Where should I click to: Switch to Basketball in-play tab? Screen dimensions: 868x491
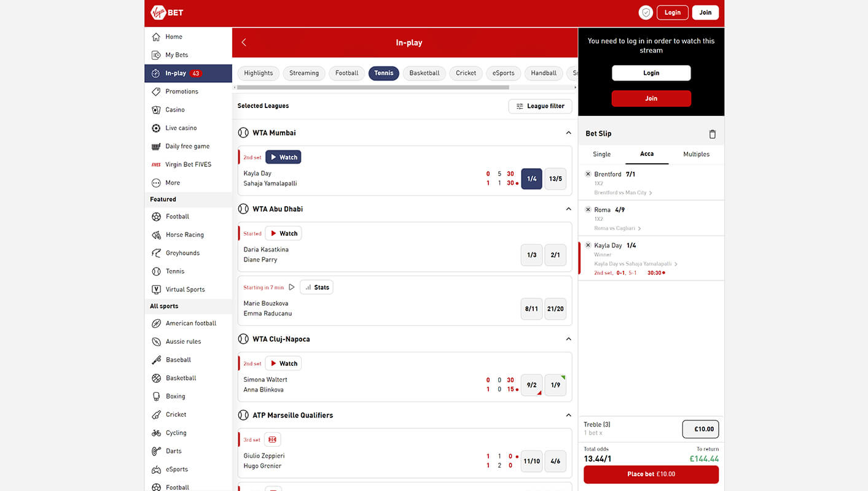pyautogui.click(x=424, y=73)
